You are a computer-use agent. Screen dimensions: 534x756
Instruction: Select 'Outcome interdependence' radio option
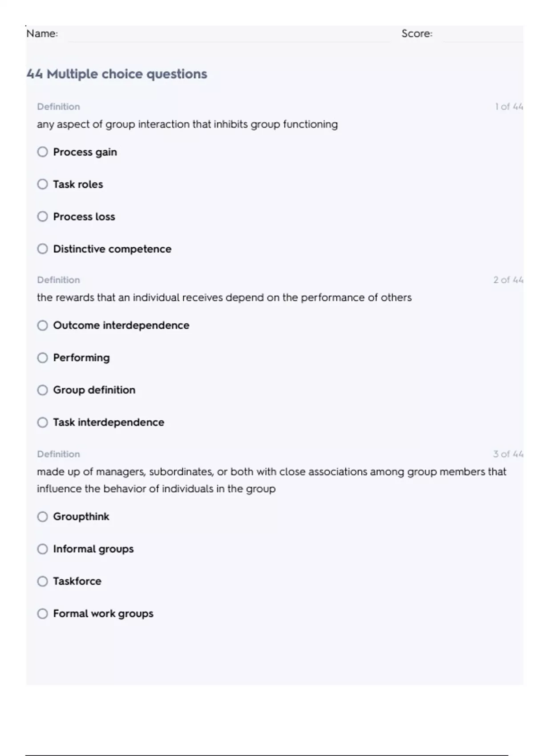[42, 326]
